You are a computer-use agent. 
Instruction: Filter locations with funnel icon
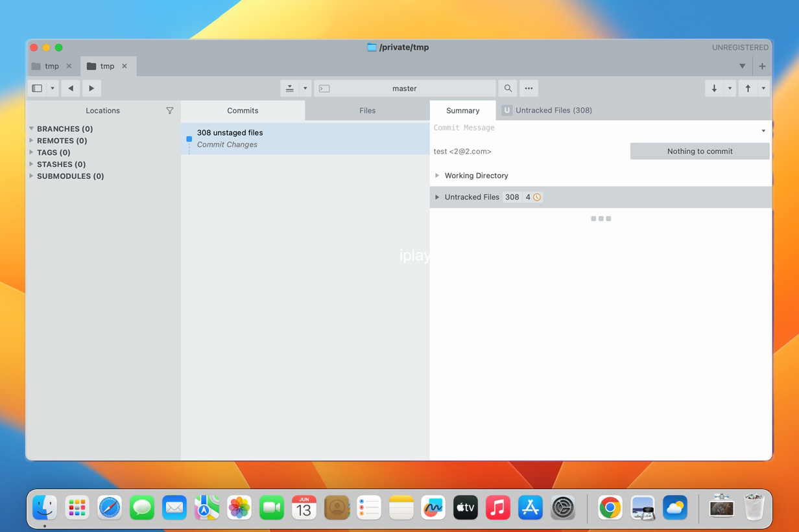170,111
